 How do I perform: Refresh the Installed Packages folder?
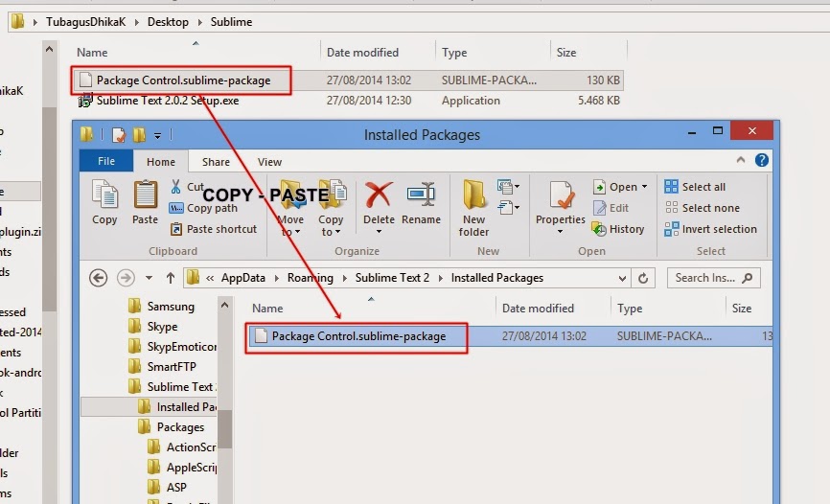click(643, 278)
